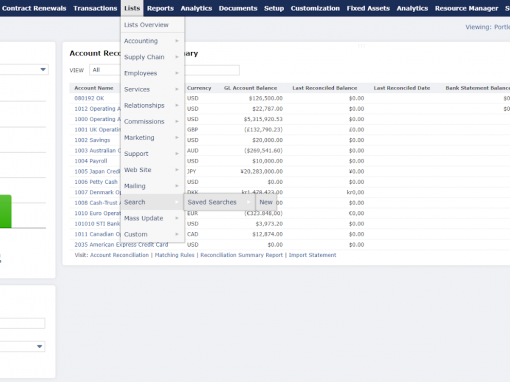Click the GL Account Balance column header
Screen dimensions: 510x382
(x=250, y=88)
